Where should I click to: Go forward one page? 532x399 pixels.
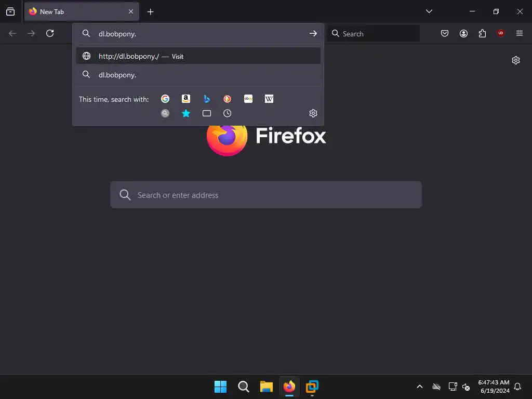(31, 33)
